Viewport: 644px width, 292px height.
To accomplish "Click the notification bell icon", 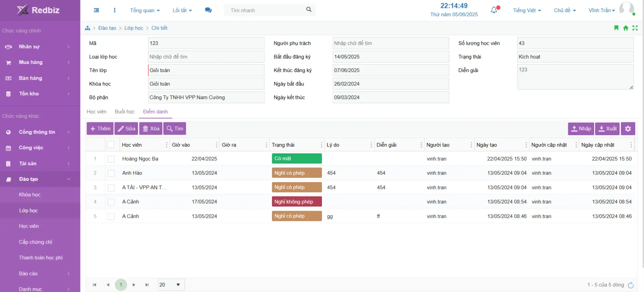I will pos(494,10).
